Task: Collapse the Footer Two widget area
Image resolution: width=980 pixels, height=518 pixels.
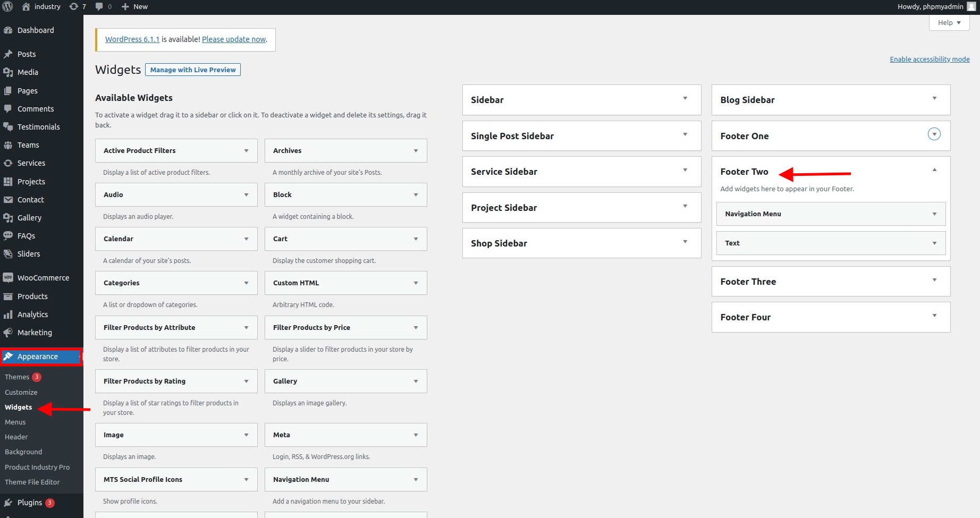Action: pos(934,171)
